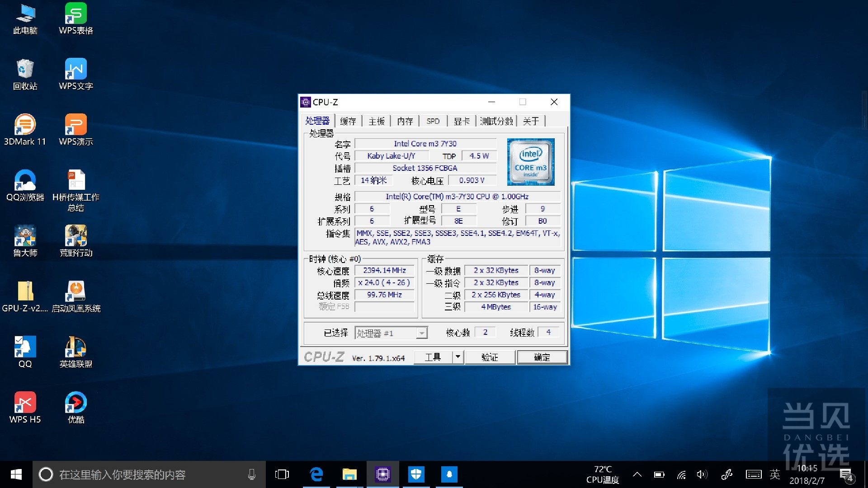Click the 4 MBytes level 3 cache value
868x488 pixels.
pyautogui.click(x=496, y=307)
